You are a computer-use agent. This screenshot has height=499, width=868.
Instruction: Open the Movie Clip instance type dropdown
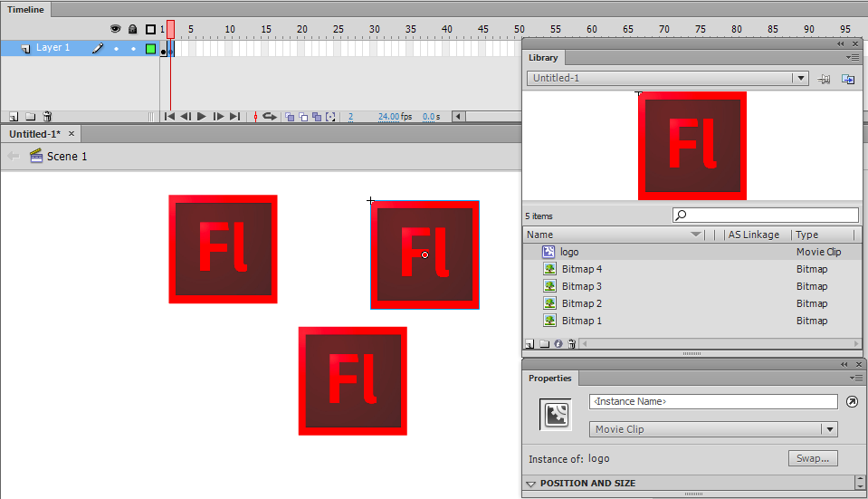(828, 429)
